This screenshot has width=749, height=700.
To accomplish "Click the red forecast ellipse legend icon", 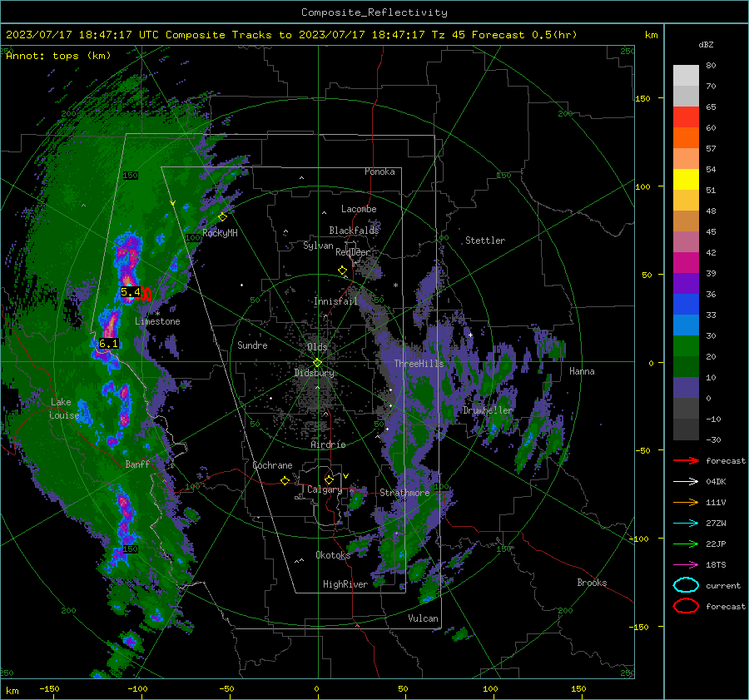I will point(686,606).
